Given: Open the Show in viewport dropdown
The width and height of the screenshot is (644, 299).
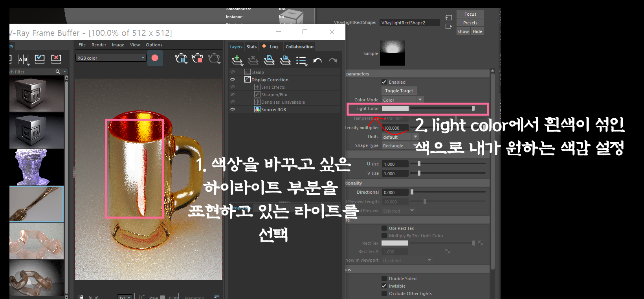Looking at the screenshot, I should 407,260.
